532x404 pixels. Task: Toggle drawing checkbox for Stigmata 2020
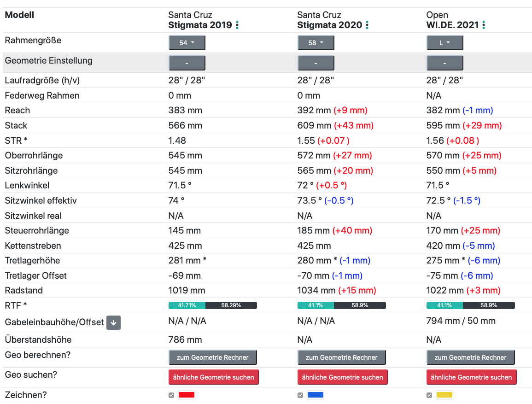[x=300, y=395]
